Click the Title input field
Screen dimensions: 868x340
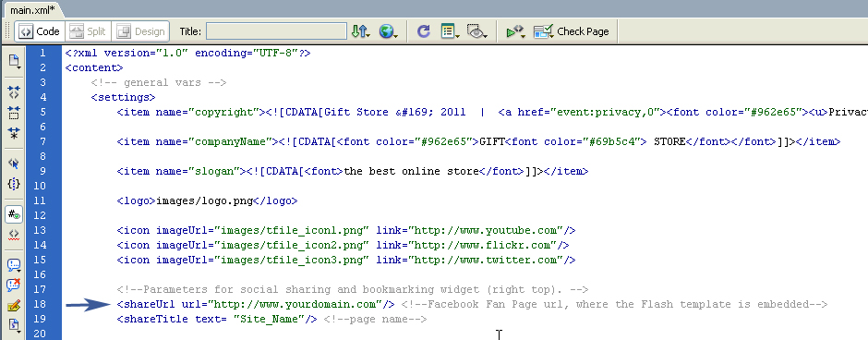276,31
